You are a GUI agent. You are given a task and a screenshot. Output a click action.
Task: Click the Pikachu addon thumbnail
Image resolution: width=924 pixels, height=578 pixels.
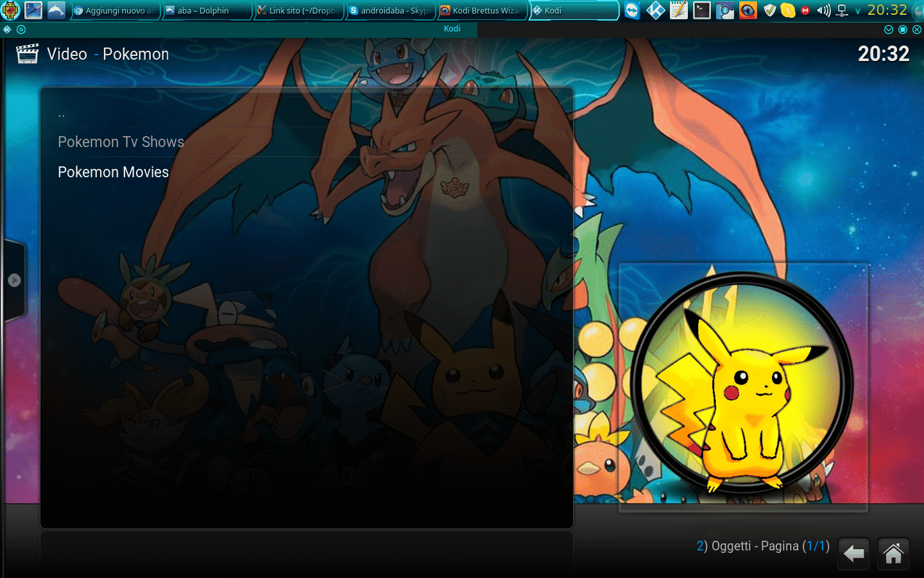(743, 387)
